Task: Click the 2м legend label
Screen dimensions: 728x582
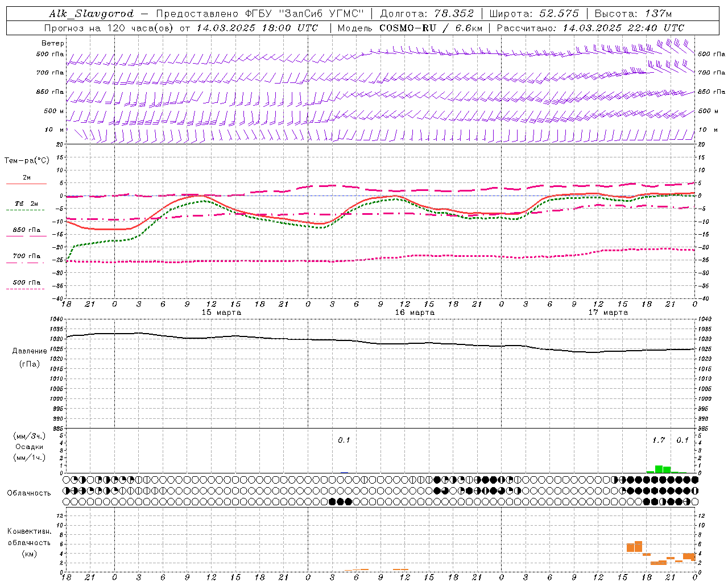Action: pos(27,178)
